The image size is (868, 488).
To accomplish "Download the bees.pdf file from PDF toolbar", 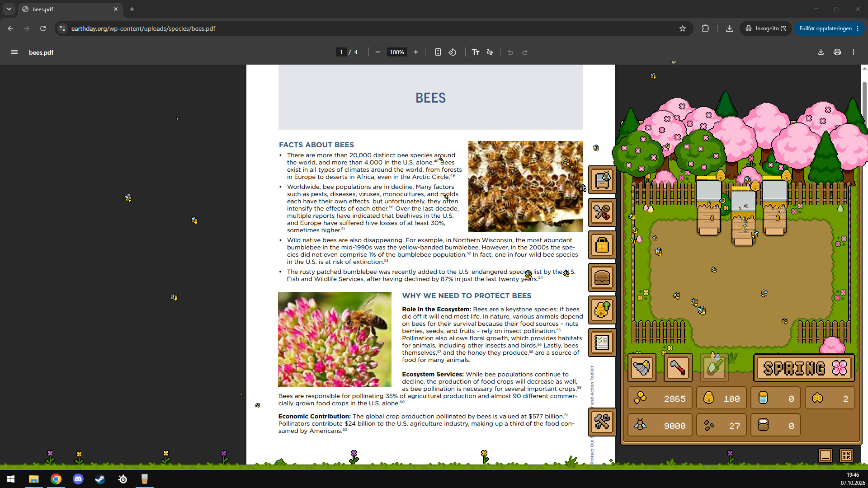I will pyautogui.click(x=821, y=52).
